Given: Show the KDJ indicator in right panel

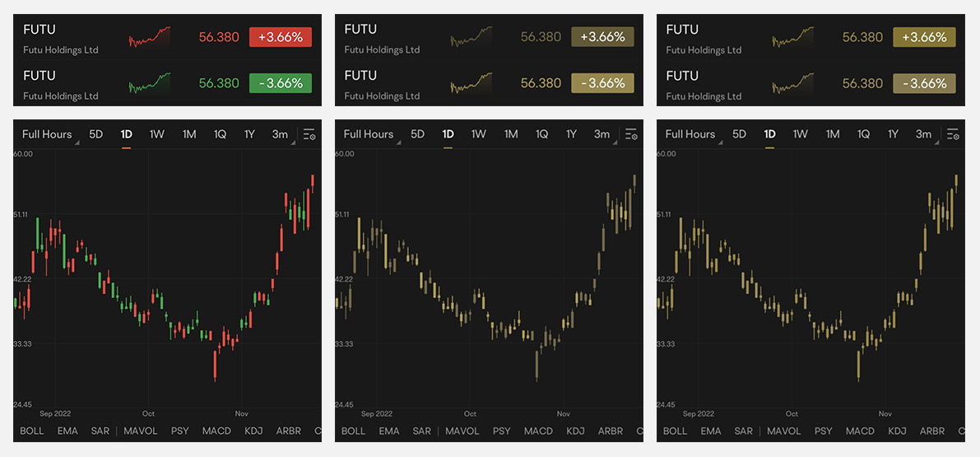Looking at the screenshot, I should click(897, 431).
